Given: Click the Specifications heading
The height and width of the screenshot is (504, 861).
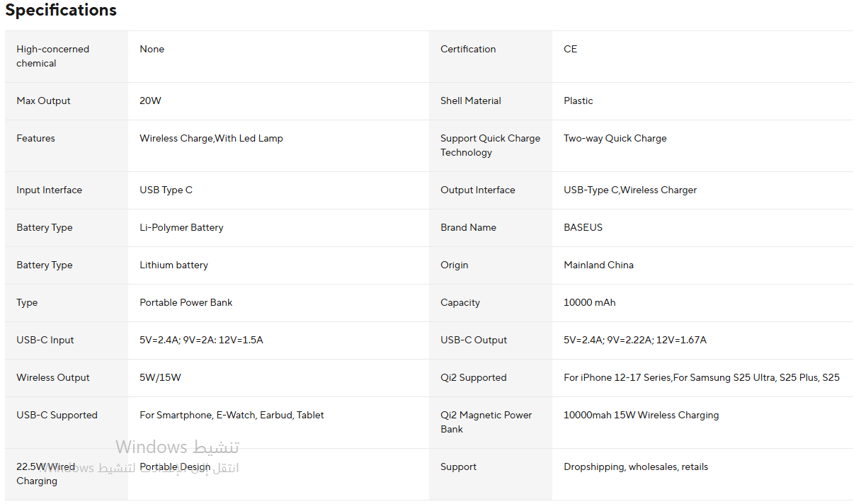Looking at the screenshot, I should pyautogui.click(x=61, y=11).
